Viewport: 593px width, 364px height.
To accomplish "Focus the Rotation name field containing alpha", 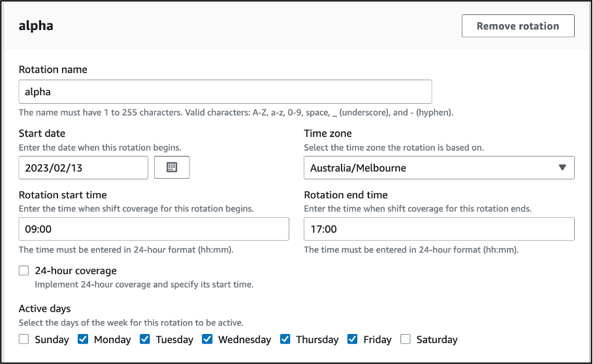I will [x=225, y=92].
